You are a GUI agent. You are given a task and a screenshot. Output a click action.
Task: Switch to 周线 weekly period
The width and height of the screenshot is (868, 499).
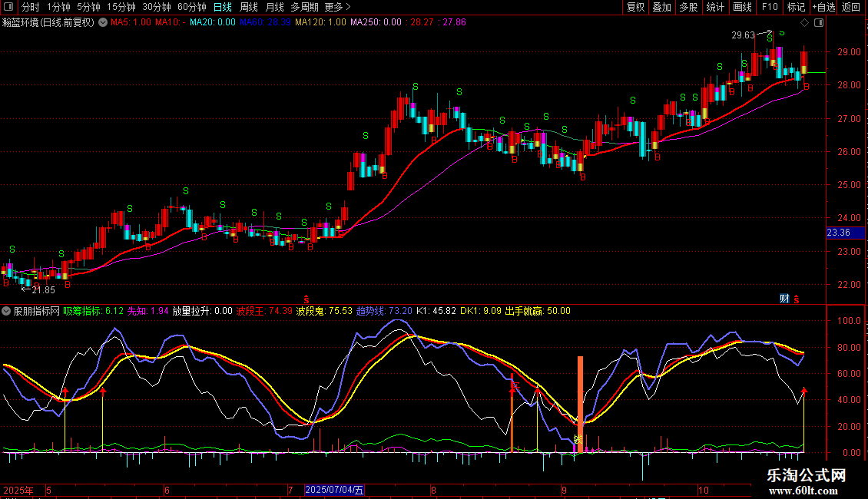point(249,7)
